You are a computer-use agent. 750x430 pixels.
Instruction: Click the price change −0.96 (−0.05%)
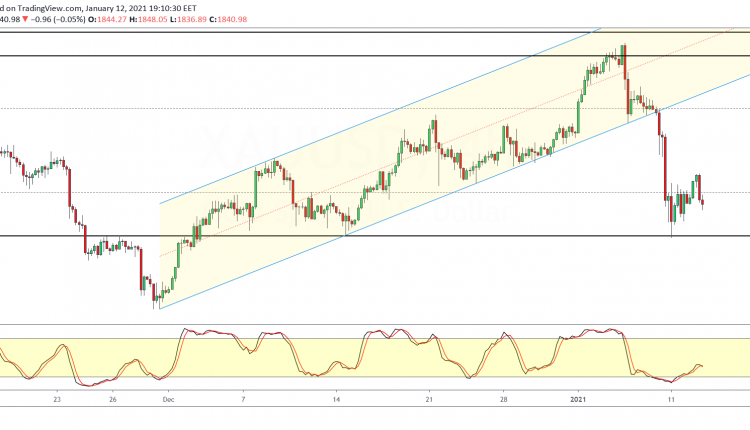[58, 19]
